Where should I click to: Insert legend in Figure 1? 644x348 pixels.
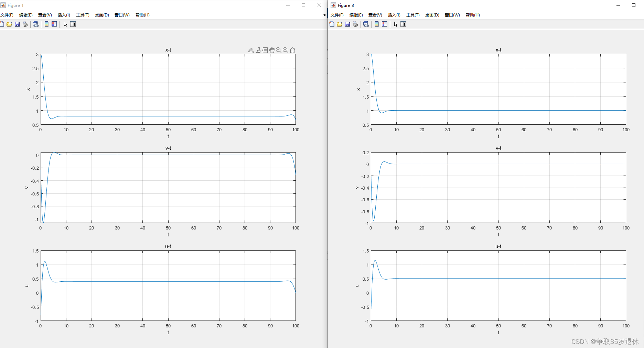pos(54,24)
